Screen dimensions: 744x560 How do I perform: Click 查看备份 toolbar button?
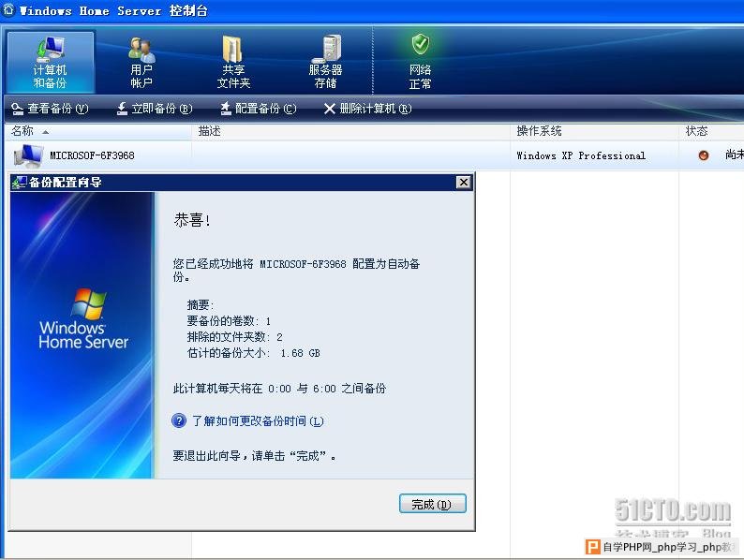click(50, 109)
